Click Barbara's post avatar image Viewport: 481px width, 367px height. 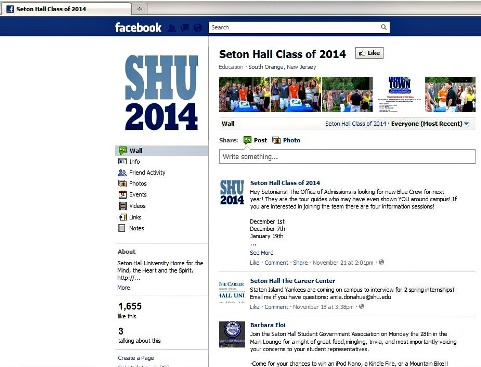pos(232,334)
